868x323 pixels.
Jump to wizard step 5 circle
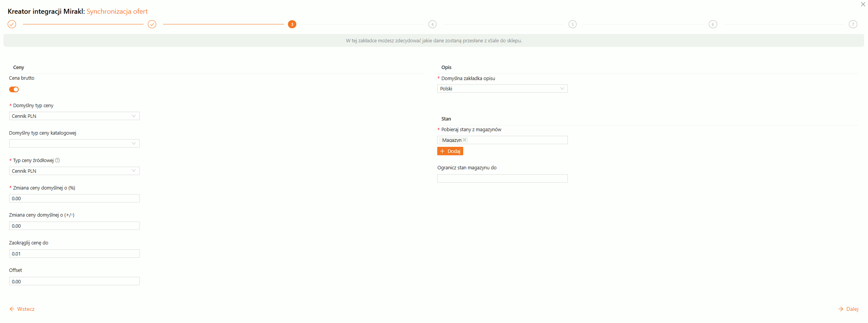572,24
